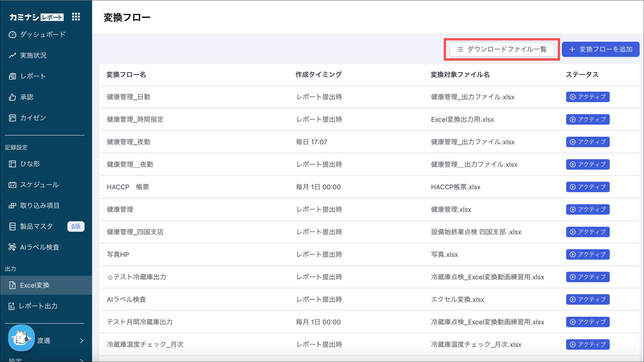Click the カイゼン board icon
This screenshot has height=362, width=644.
[x=12, y=118]
